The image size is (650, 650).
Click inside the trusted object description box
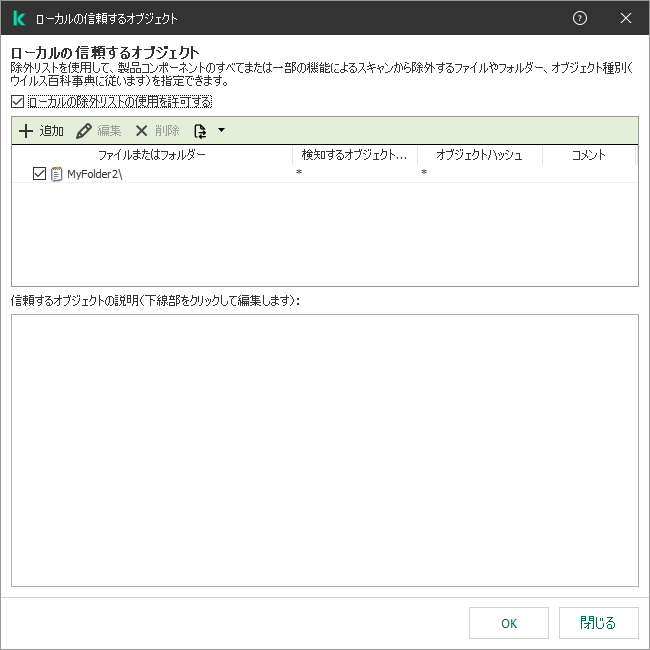[324, 450]
